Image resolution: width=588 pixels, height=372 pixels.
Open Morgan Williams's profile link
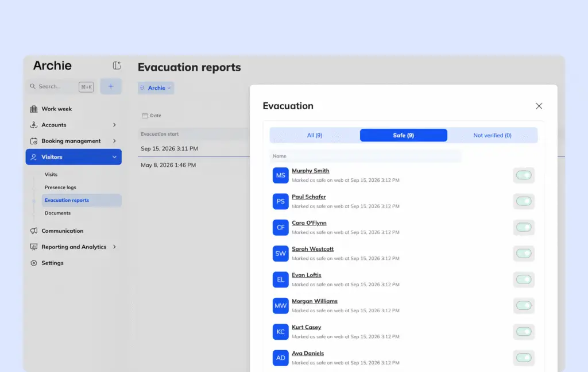pos(315,301)
